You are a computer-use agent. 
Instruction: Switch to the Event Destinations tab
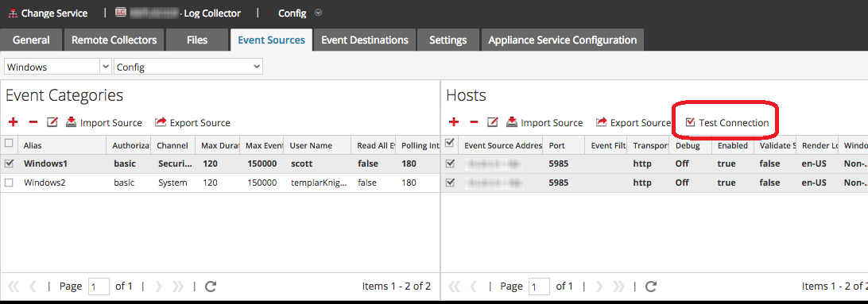(x=365, y=40)
